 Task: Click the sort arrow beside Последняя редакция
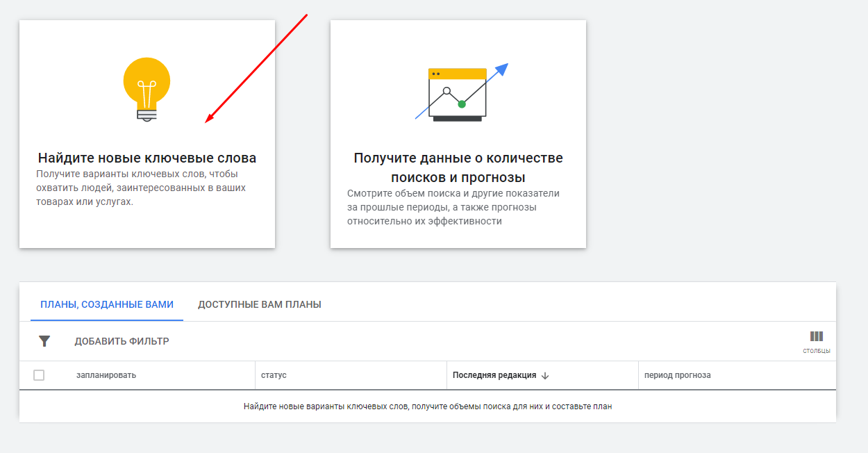(x=545, y=376)
